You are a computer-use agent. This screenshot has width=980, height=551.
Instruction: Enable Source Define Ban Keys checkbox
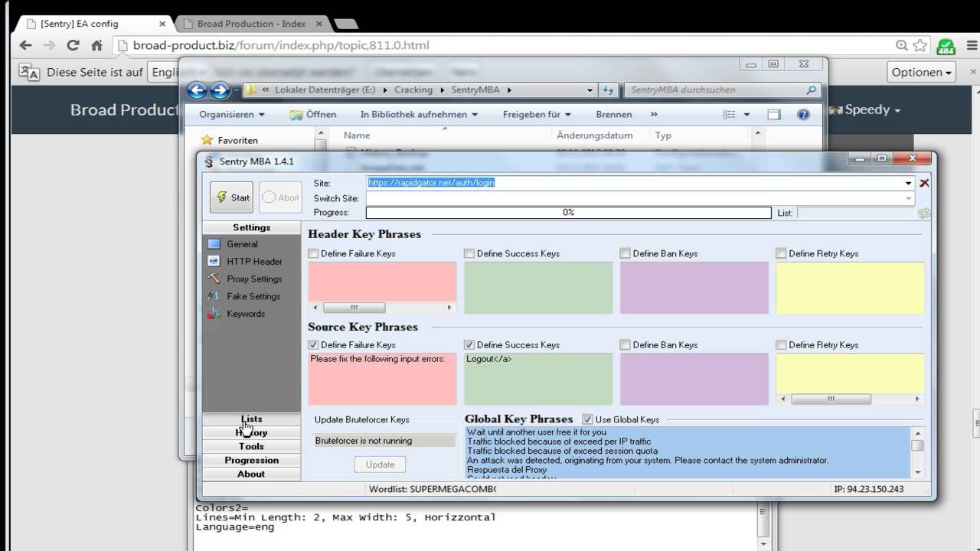coord(626,345)
